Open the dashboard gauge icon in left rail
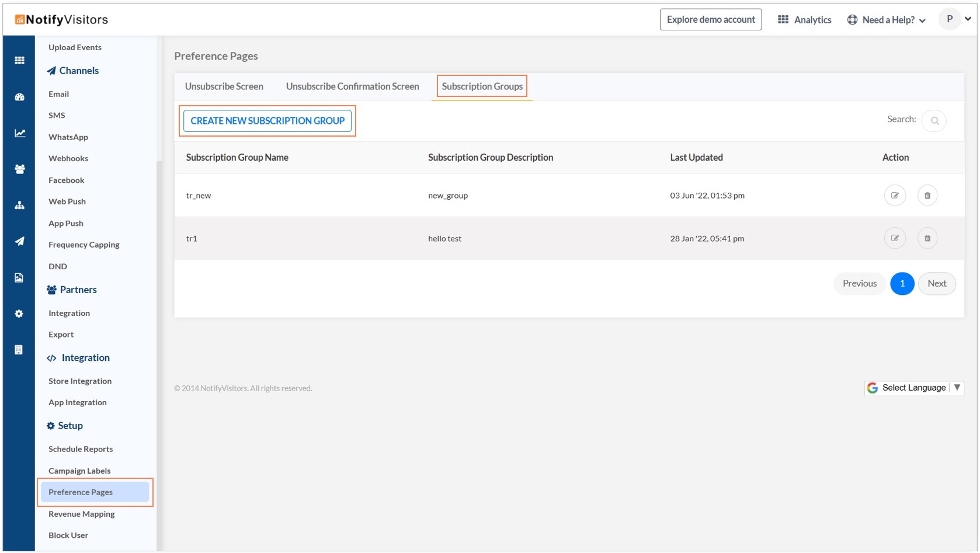Image resolution: width=980 pixels, height=553 pixels. click(19, 97)
